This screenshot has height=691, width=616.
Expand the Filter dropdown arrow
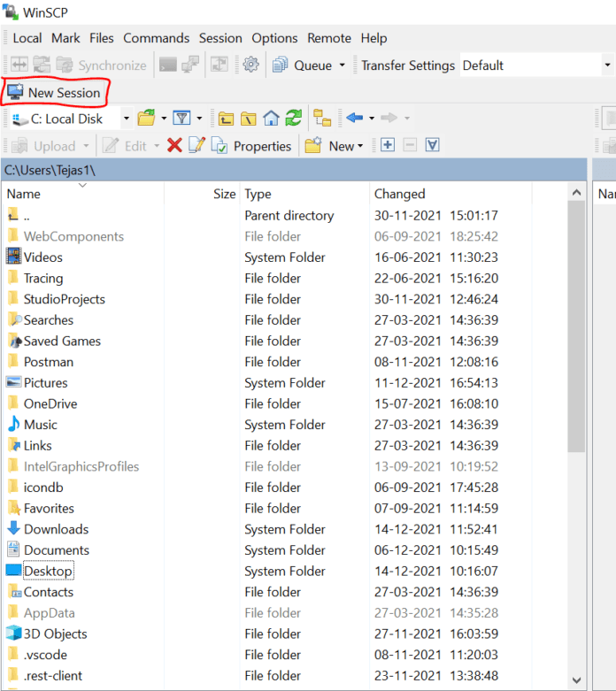(x=199, y=118)
